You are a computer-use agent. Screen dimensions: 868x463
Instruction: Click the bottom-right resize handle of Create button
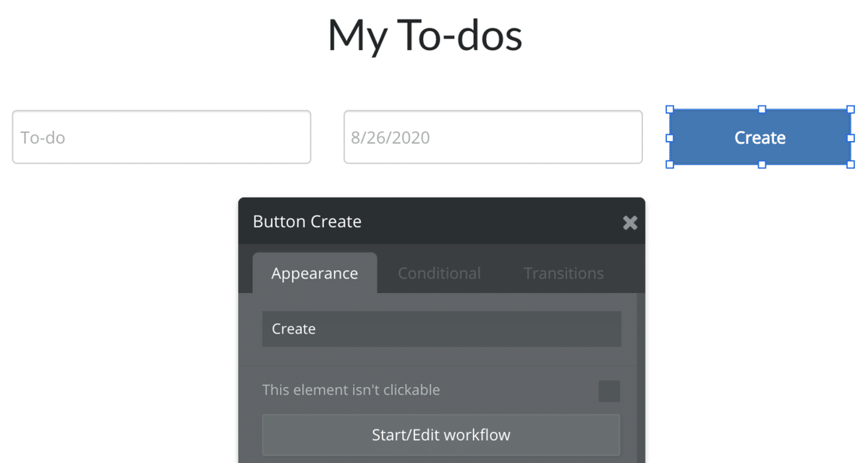tap(851, 164)
